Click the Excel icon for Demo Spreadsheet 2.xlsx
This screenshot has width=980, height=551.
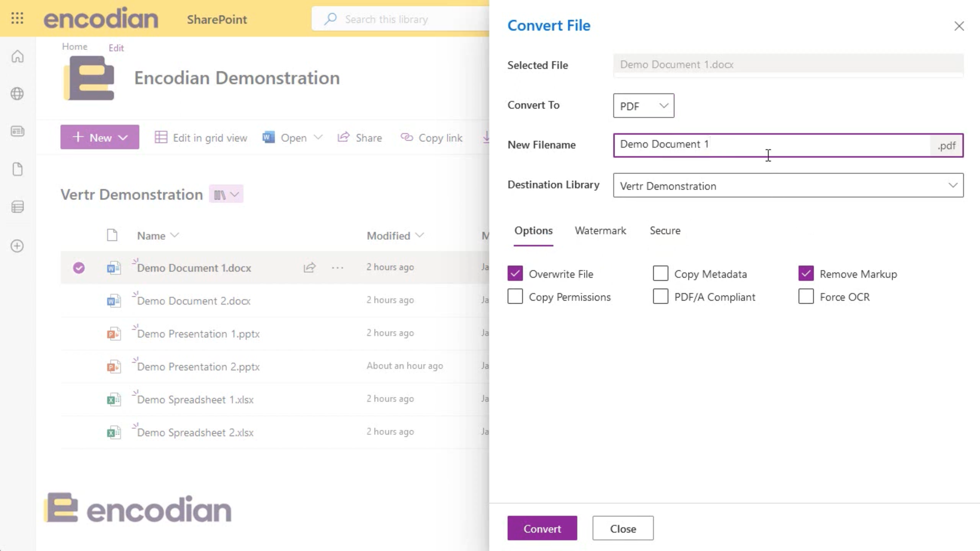pyautogui.click(x=113, y=433)
